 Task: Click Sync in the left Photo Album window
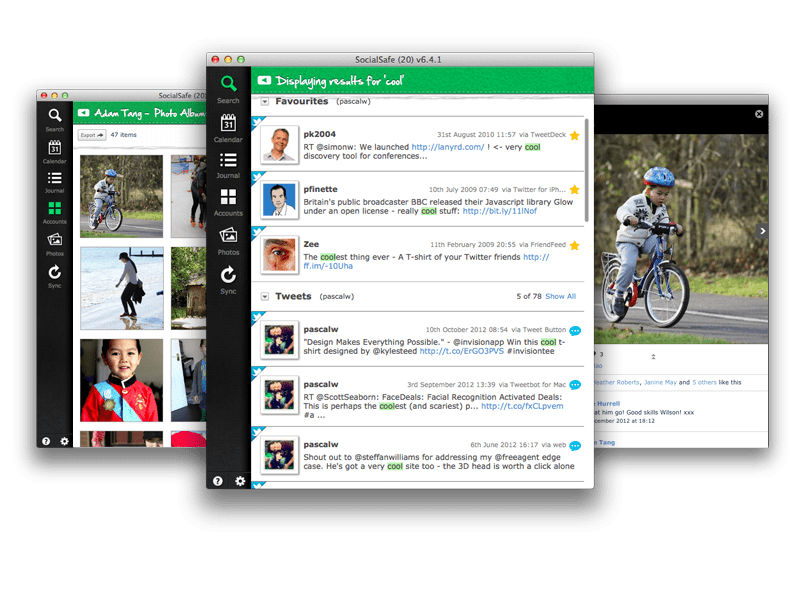(55, 276)
